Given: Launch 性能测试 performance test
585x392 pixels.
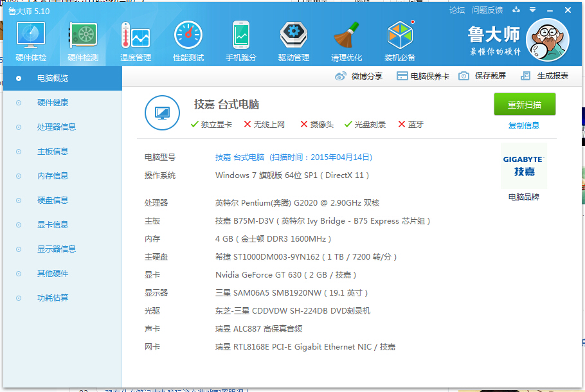Looking at the screenshot, I should point(188,41).
